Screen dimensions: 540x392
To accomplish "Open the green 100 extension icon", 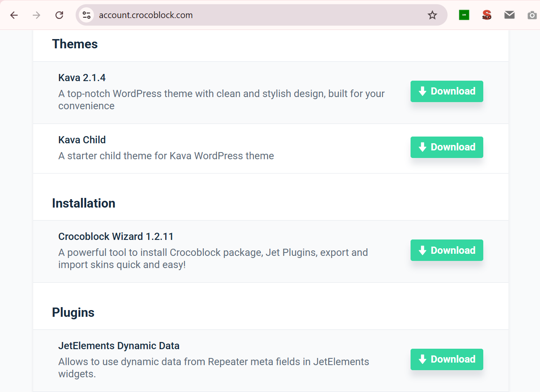I will (464, 15).
